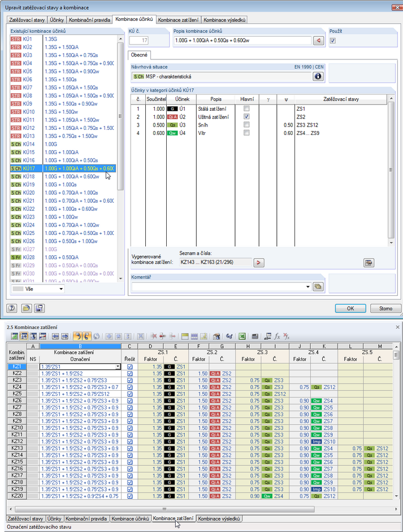Toggle Řešit checkbox for KZ20
403x532 pixels.
[129, 496]
